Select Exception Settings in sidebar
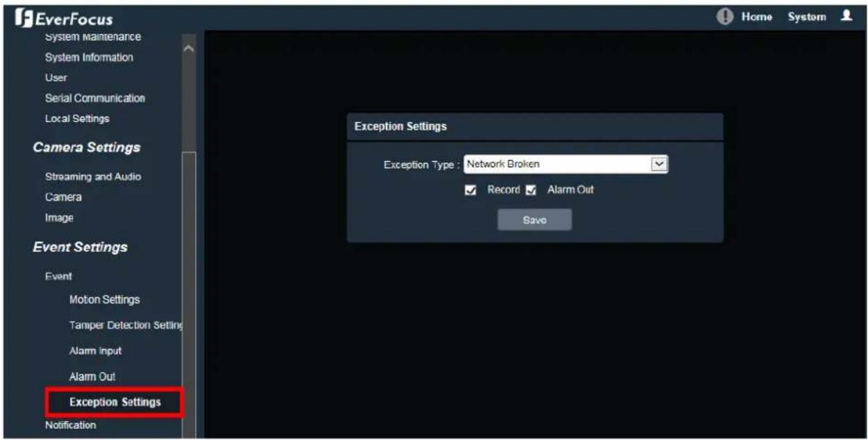The width and height of the screenshot is (868, 440). [x=115, y=403]
